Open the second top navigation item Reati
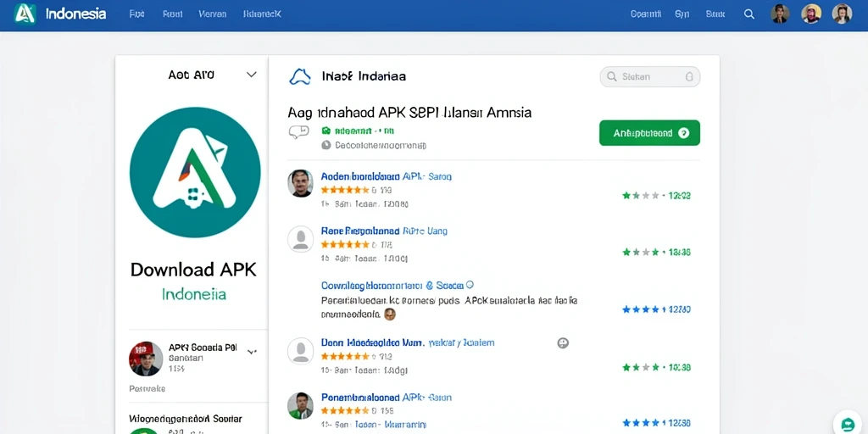868x434 pixels. pos(173,14)
